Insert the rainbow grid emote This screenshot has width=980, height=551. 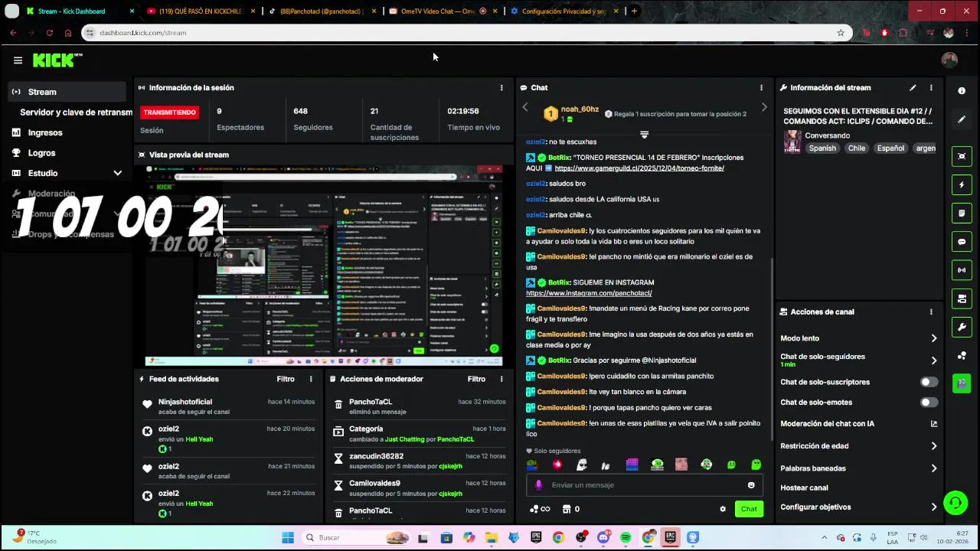click(632, 465)
